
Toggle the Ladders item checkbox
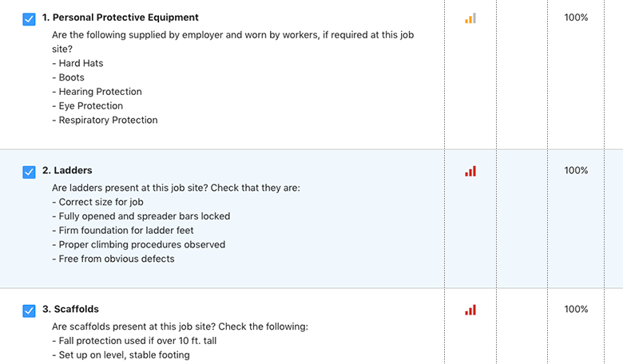(x=30, y=172)
